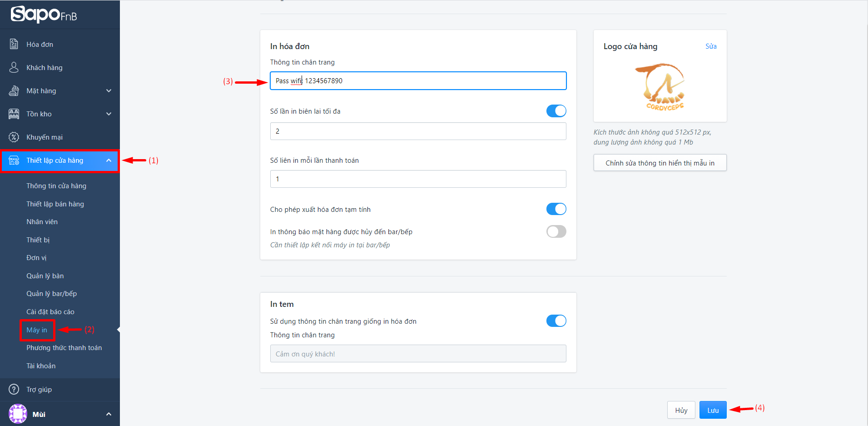Toggle the Số lần in biên lai tối đa switch
868x426 pixels.
point(556,111)
